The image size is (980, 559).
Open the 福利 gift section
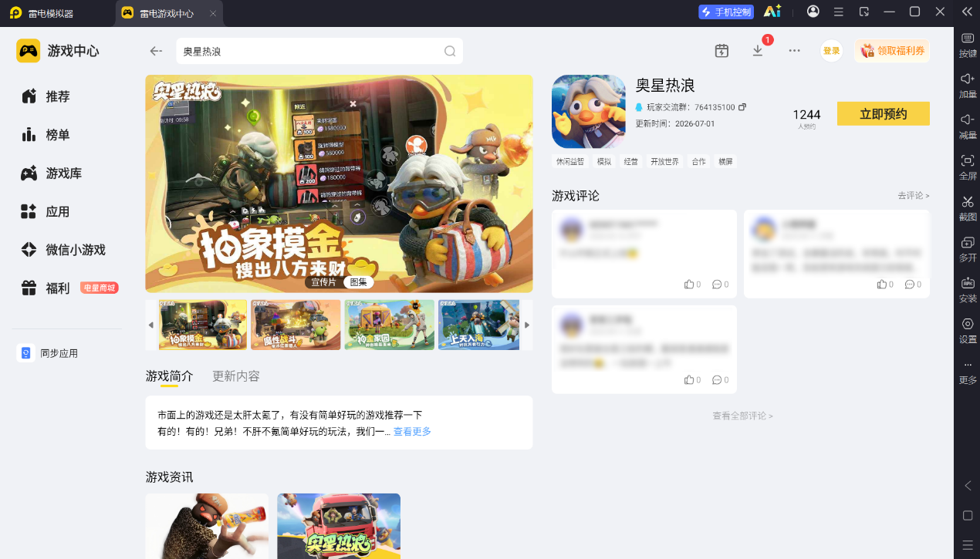(x=46, y=288)
